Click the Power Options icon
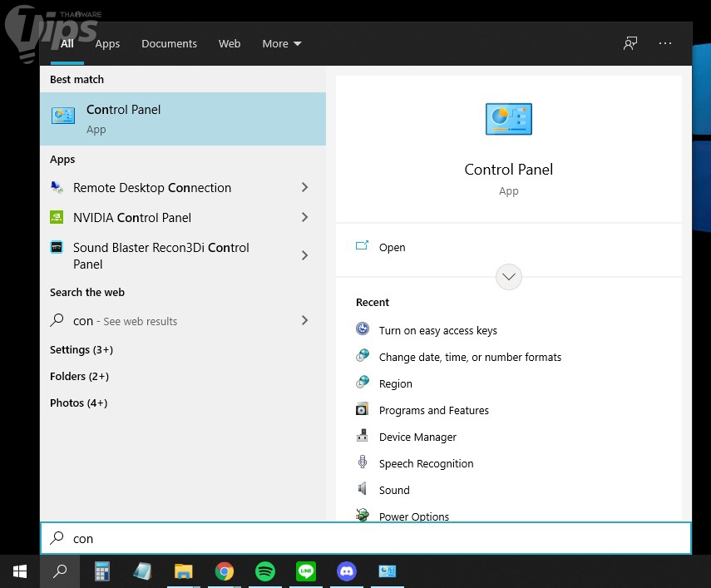The width and height of the screenshot is (711, 588). [x=363, y=515]
